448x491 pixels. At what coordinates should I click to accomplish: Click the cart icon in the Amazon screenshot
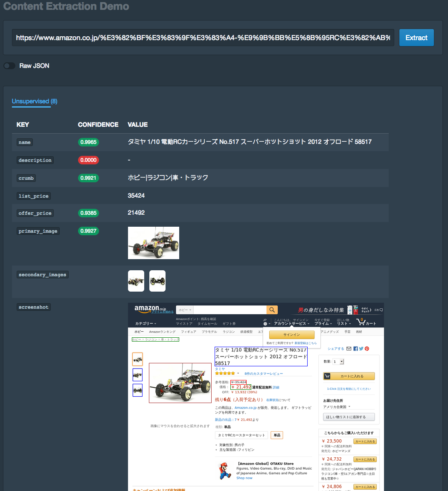361,321
